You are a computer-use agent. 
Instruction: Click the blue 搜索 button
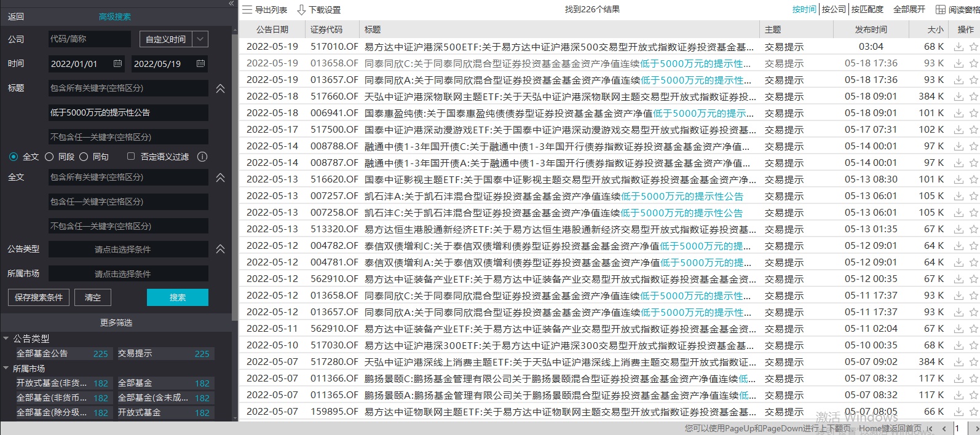(177, 297)
